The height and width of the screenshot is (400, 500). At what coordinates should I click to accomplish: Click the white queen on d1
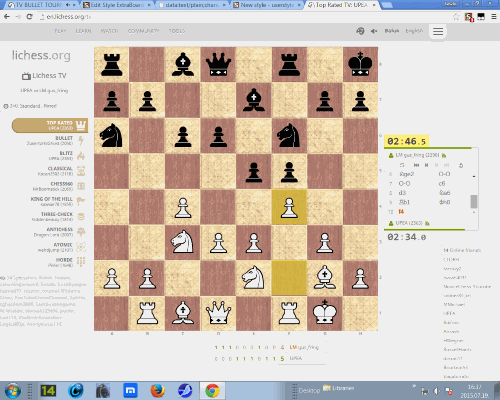click(218, 313)
